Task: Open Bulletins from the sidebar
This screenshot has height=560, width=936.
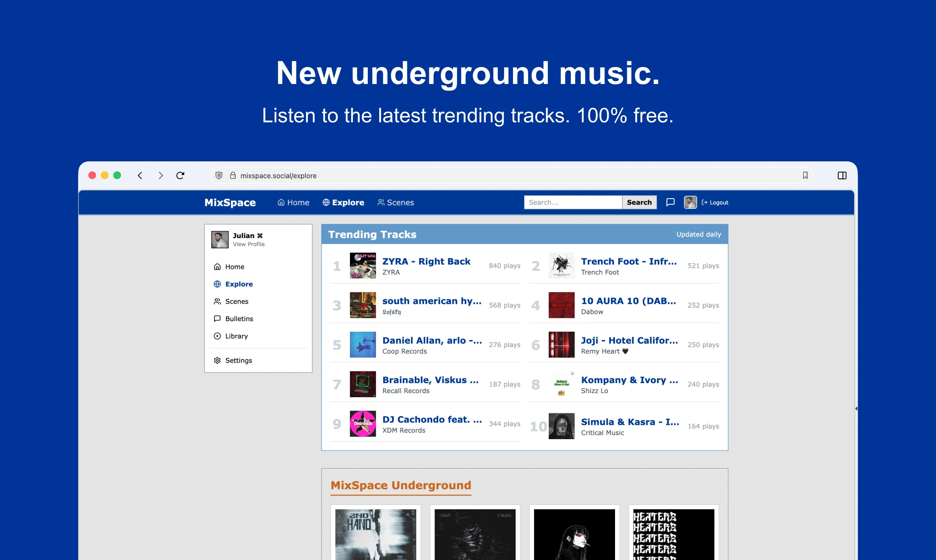Action: coord(239,318)
